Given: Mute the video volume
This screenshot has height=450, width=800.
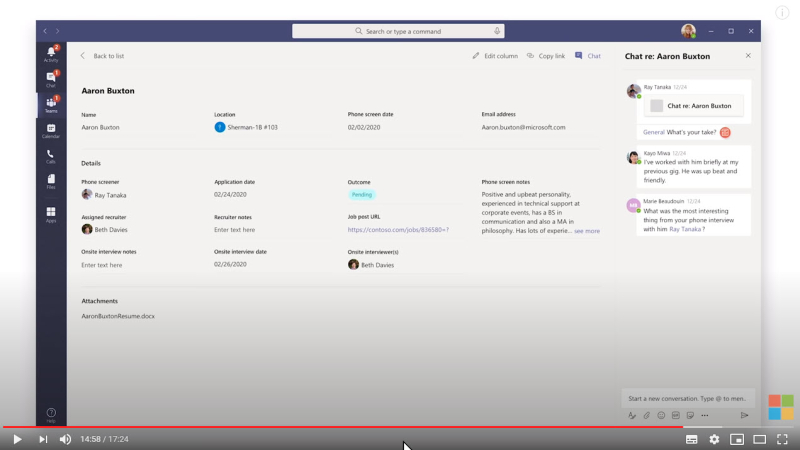Looking at the screenshot, I should click(65, 439).
